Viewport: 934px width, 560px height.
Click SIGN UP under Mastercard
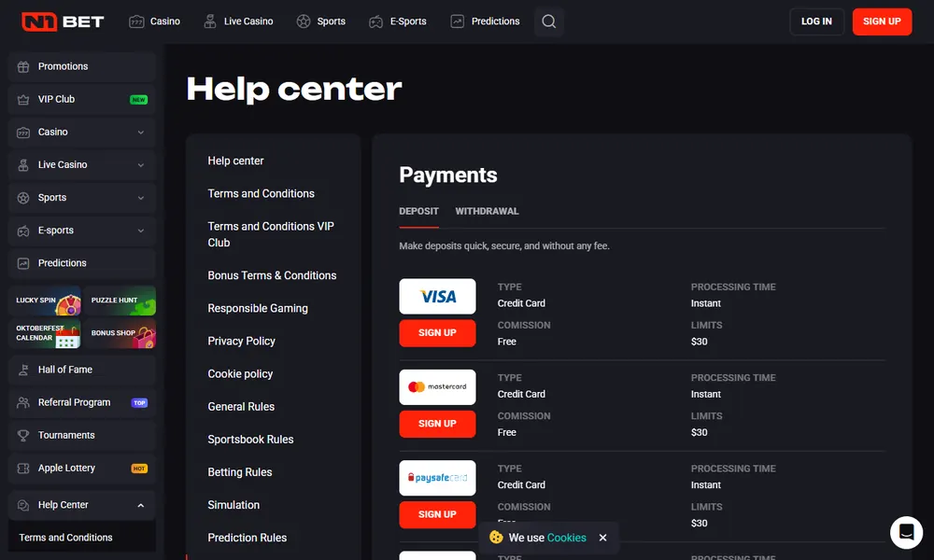pos(437,424)
